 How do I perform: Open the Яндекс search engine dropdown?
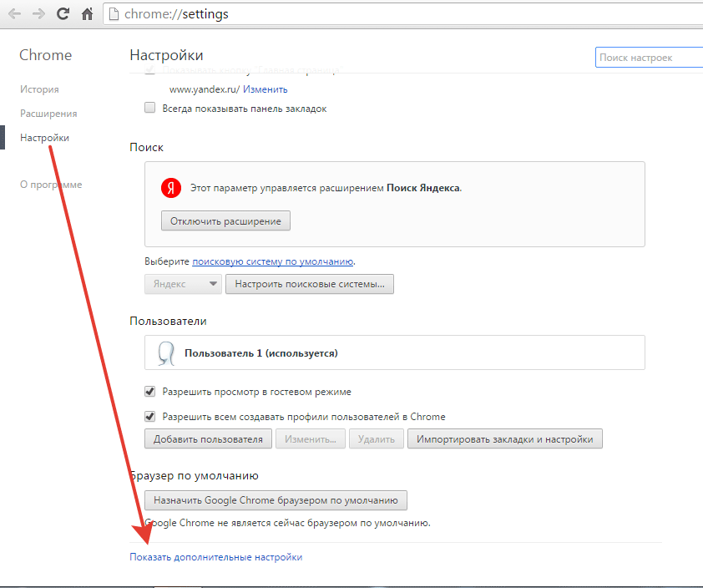coord(183,284)
